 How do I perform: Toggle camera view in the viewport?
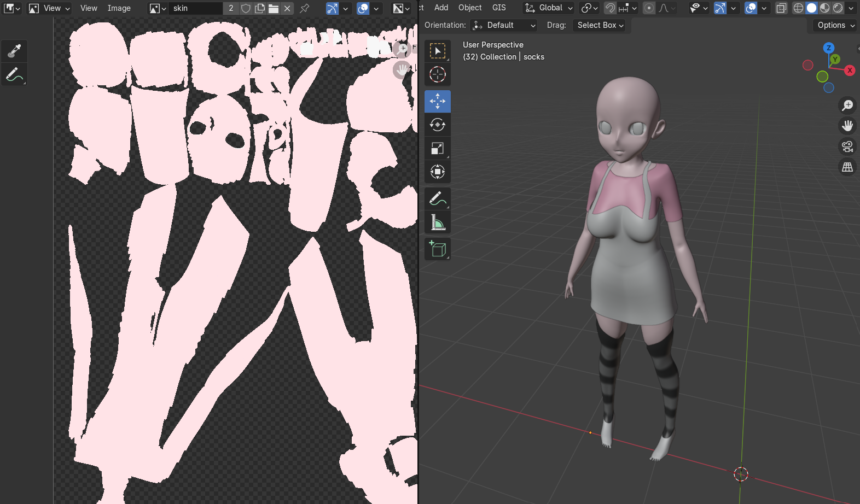pyautogui.click(x=847, y=146)
